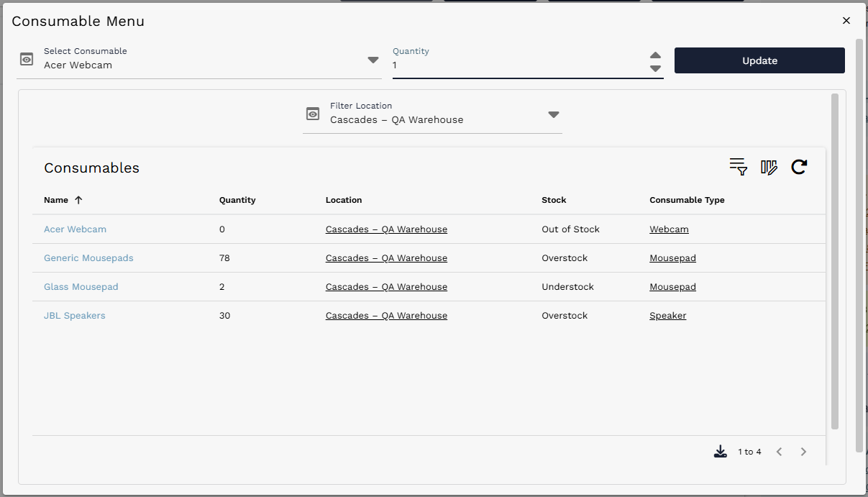Open the Generic Mousepads link
This screenshot has width=868, height=497.
[88, 258]
